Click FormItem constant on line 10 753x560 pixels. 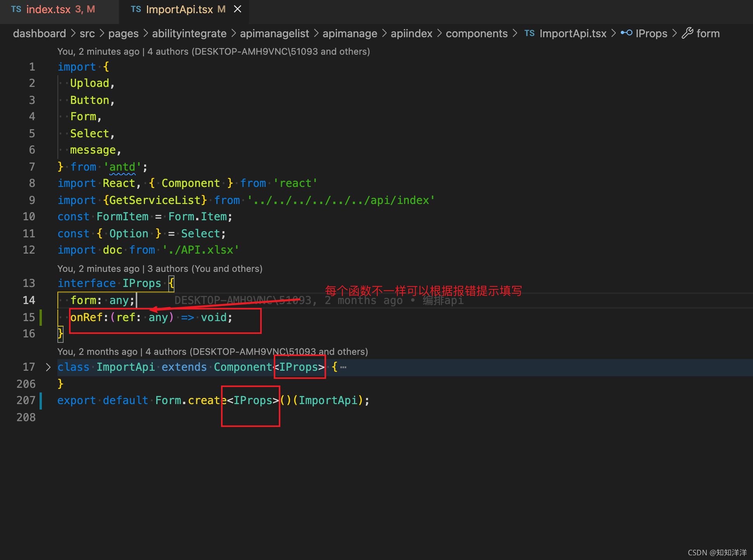tap(123, 217)
